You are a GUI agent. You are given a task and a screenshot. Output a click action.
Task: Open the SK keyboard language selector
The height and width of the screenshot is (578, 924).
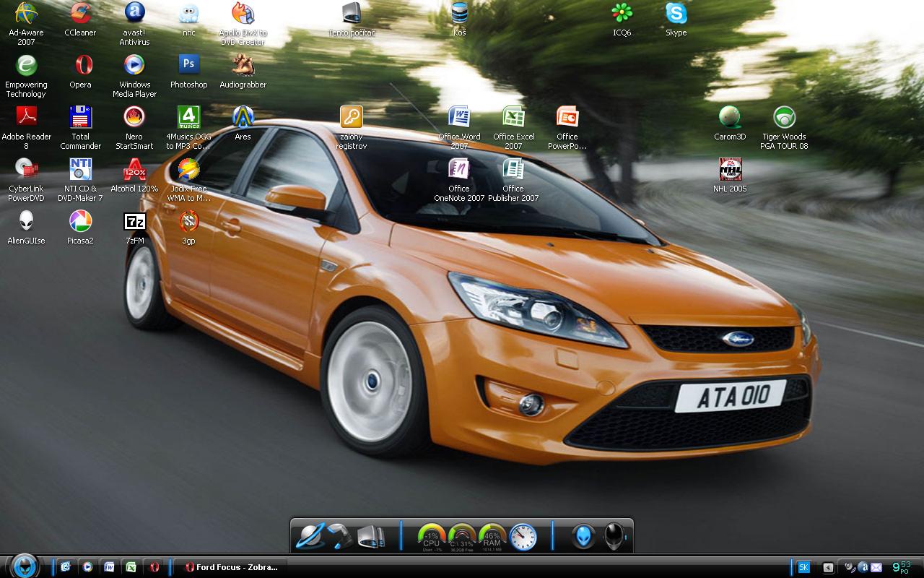pyautogui.click(x=803, y=568)
